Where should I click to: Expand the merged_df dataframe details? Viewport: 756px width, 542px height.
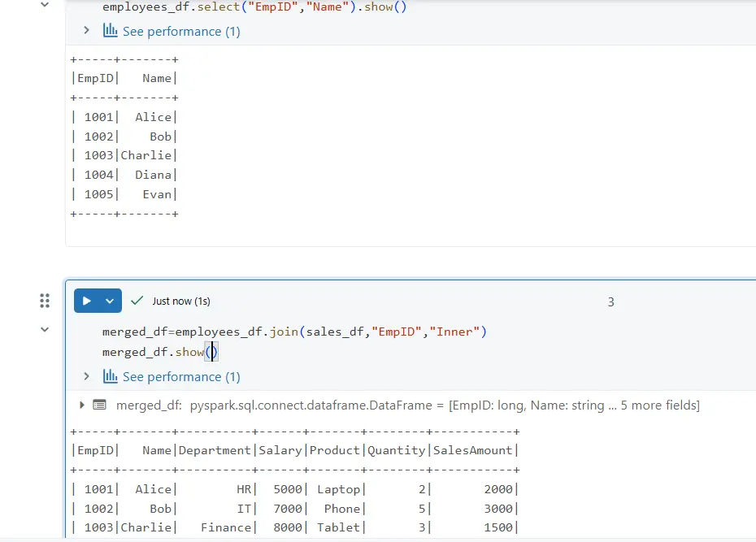coord(80,405)
